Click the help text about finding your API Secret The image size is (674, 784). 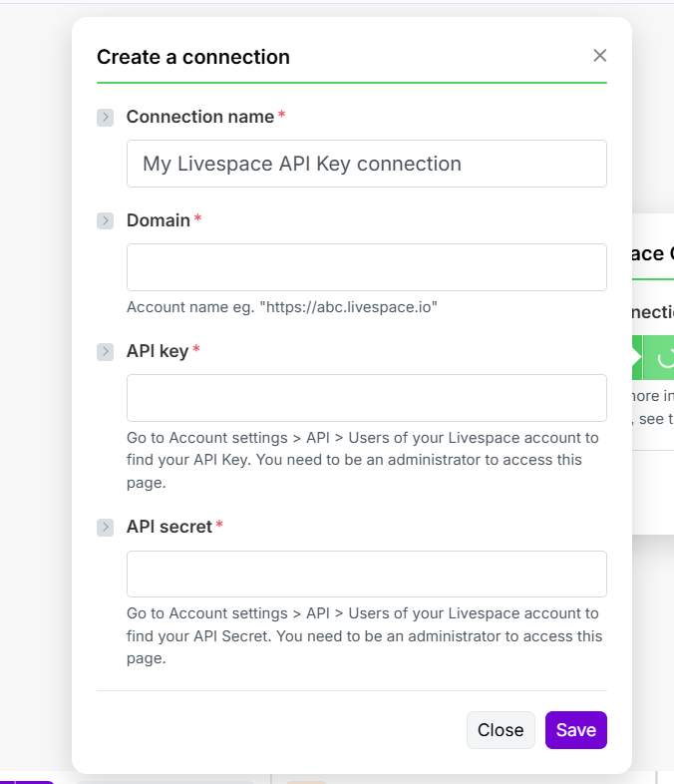point(363,635)
